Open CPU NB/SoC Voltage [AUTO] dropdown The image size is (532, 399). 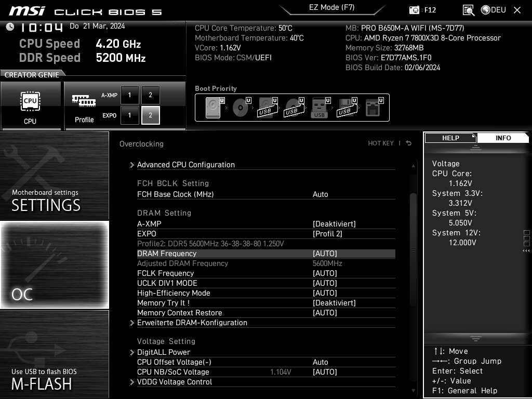(x=325, y=372)
